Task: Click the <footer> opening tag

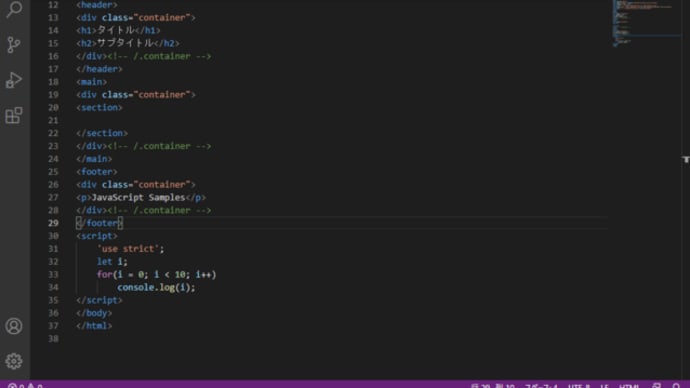Action: [97, 172]
